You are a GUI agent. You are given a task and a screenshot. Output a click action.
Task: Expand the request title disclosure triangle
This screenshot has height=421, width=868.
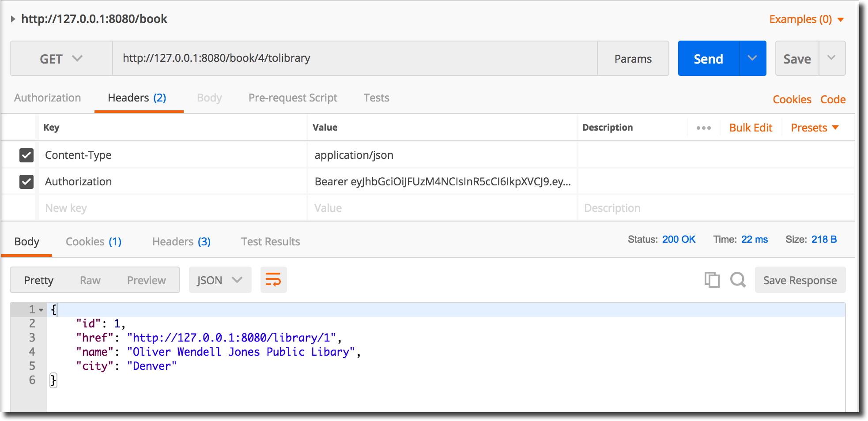(13, 19)
